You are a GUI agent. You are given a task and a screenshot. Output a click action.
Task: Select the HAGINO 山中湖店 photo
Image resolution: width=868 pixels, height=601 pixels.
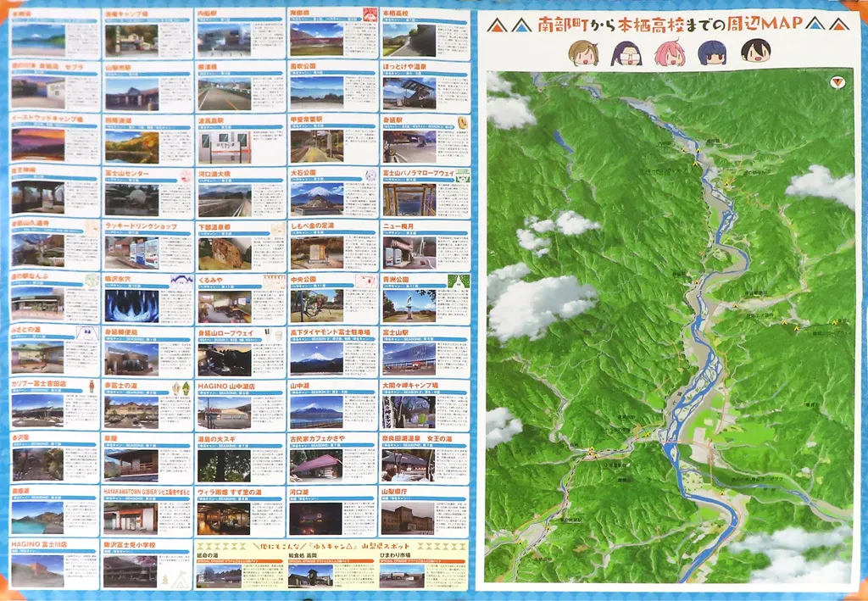(x=224, y=412)
